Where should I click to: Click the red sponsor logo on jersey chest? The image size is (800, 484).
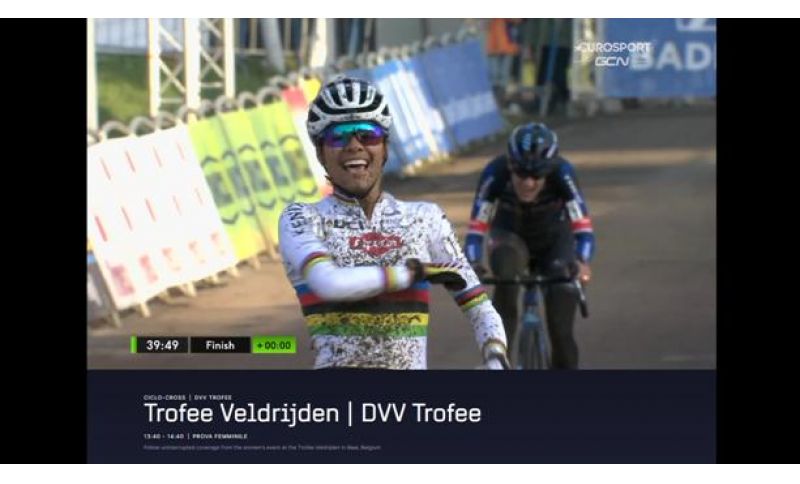[376, 244]
